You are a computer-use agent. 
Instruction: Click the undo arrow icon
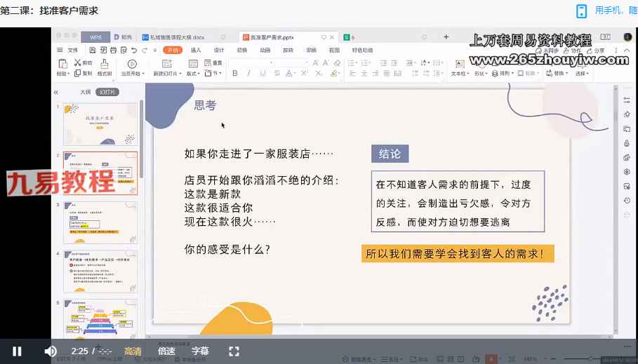(134, 50)
